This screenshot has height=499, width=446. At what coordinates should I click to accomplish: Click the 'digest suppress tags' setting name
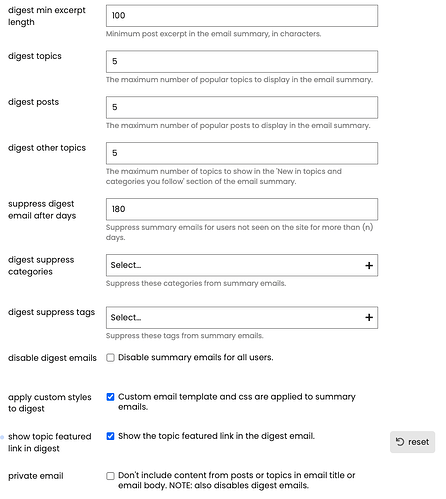point(51,312)
